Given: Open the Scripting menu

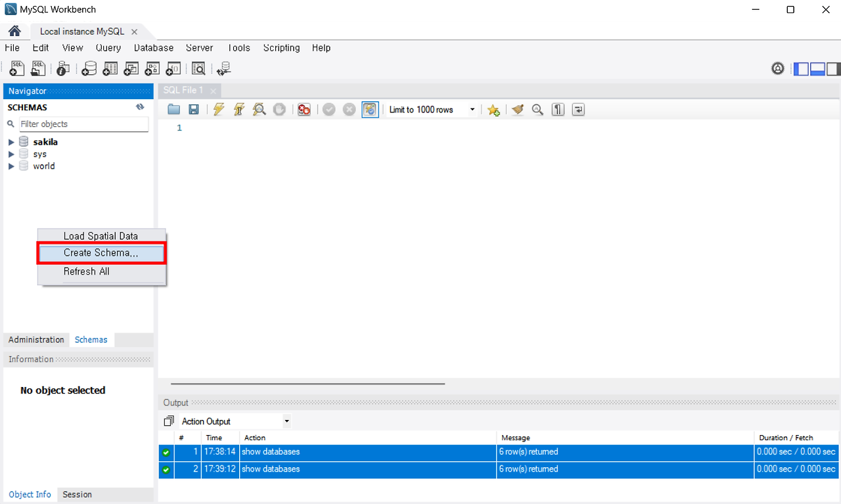Looking at the screenshot, I should point(281,48).
